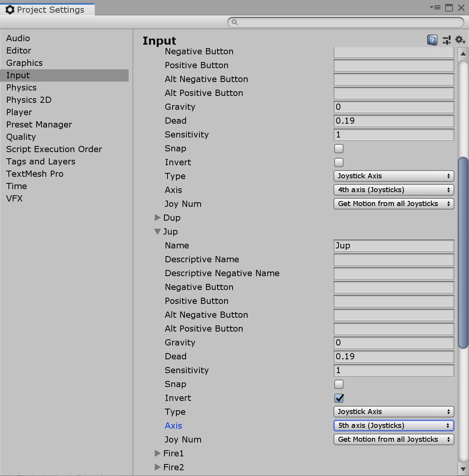Select the Quality settings category
Viewport: 469px width, 476px height.
tap(21, 137)
